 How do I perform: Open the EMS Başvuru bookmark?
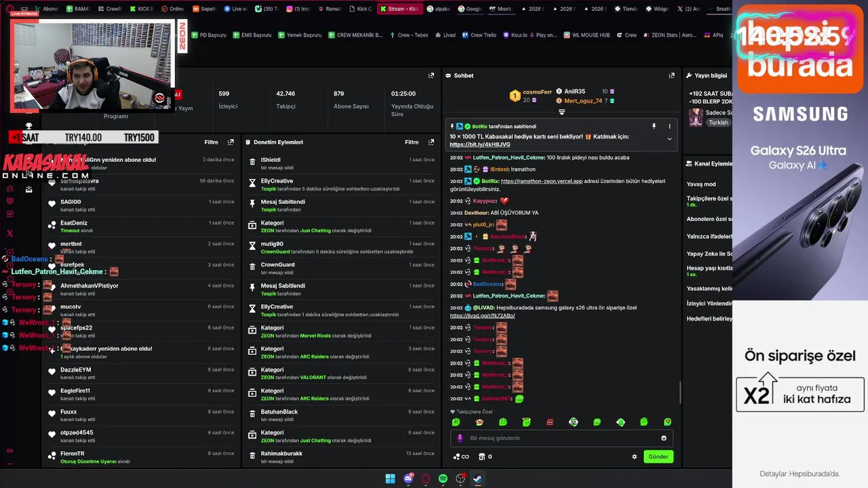(252, 35)
